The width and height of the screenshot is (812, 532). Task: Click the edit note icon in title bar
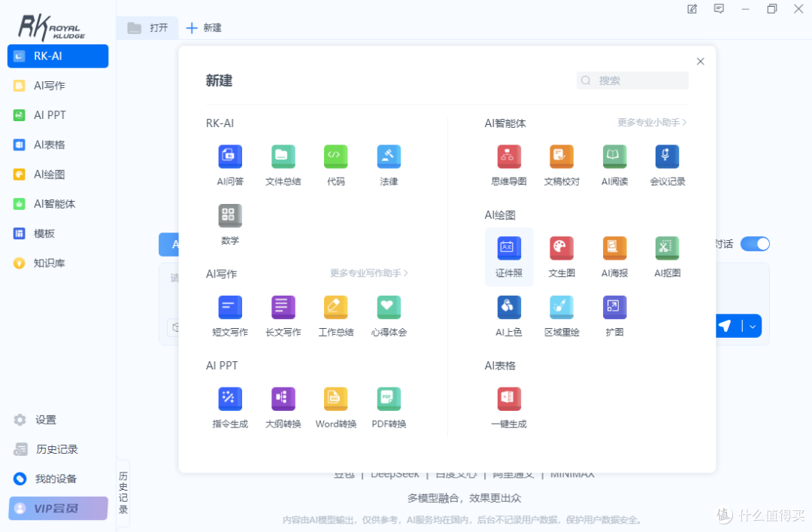point(692,9)
